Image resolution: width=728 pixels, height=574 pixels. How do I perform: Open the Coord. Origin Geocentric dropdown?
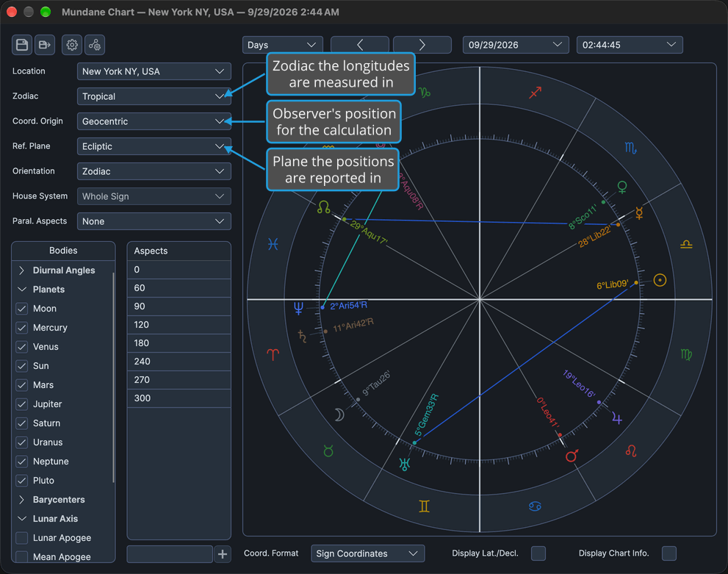(154, 122)
